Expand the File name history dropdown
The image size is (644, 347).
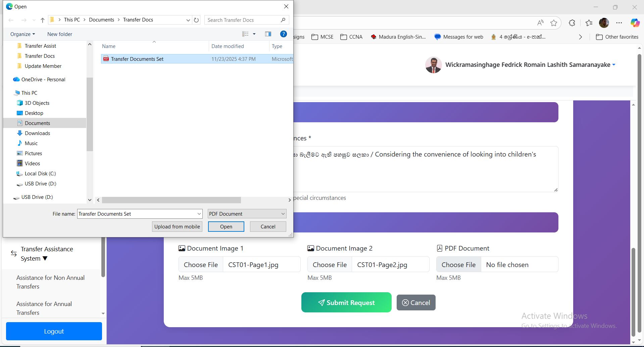pyautogui.click(x=199, y=214)
